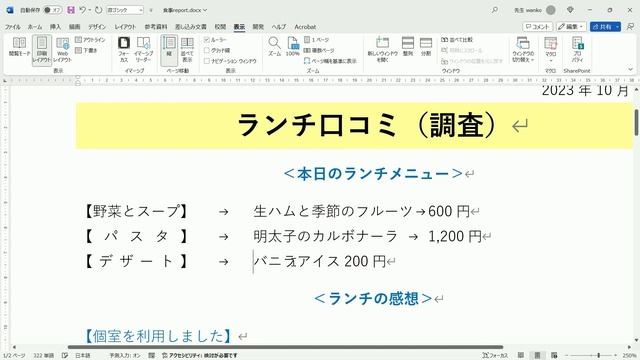Open Draft (下書き) view

pyautogui.click(x=87, y=50)
